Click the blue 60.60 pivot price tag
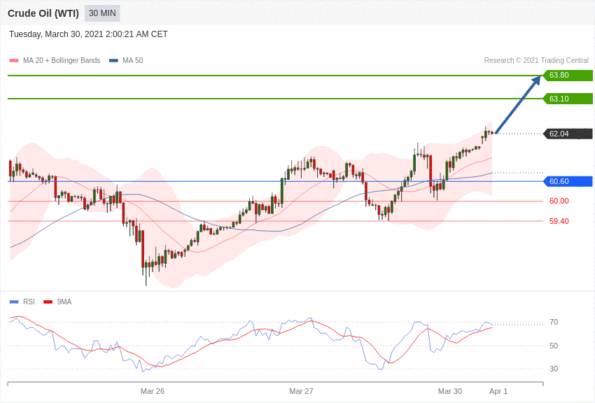 (x=568, y=181)
